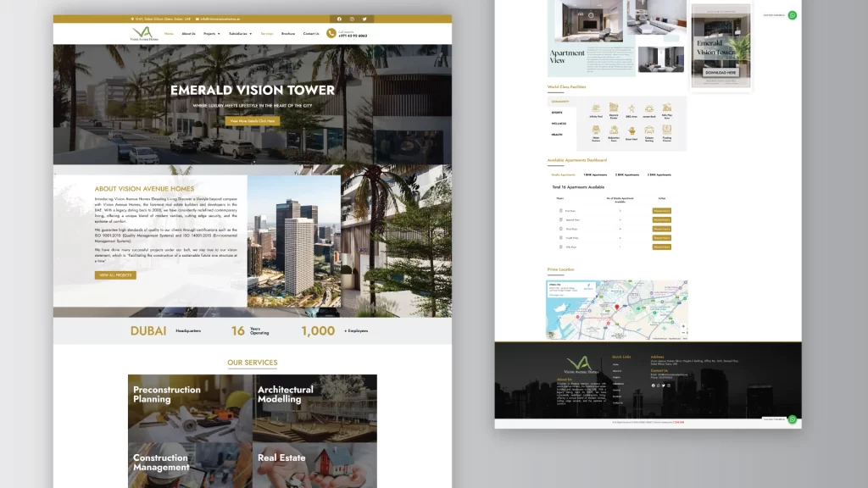The width and height of the screenshot is (868, 488).
Task: Open WhatsApp chat icon at top right
Action: [793, 15]
